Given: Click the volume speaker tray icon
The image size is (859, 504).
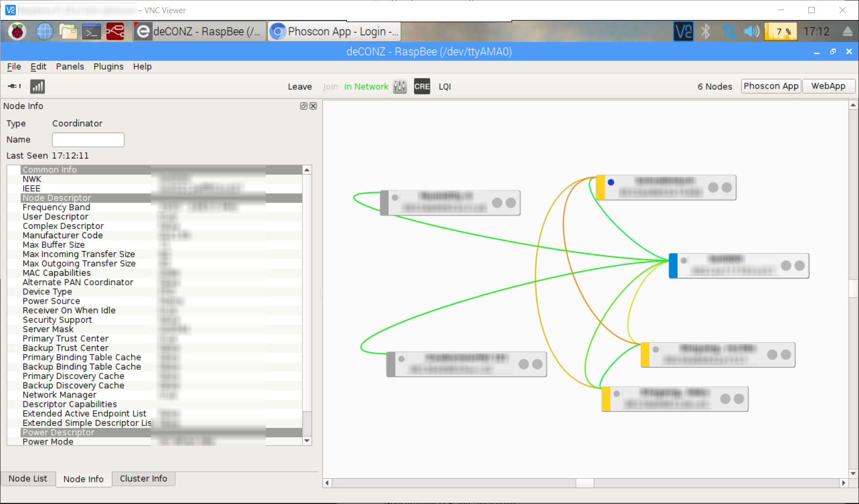Looking at the screenshot, I should [x=751, y=32].
